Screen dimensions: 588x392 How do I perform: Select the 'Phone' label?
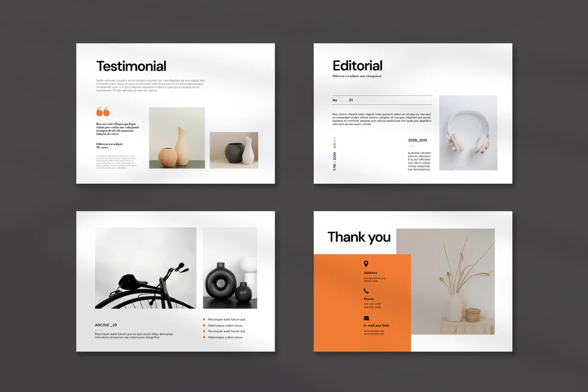click(369, 299)
